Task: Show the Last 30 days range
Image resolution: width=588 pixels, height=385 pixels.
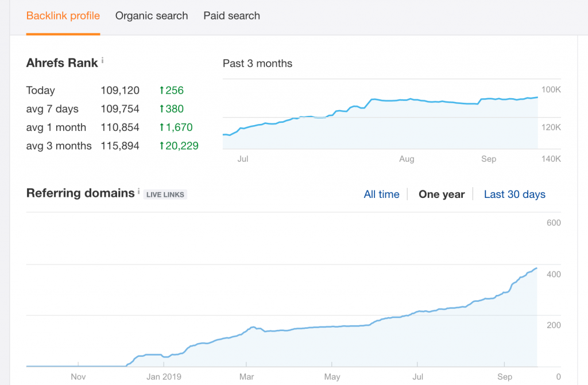Action: coord(514,195)
